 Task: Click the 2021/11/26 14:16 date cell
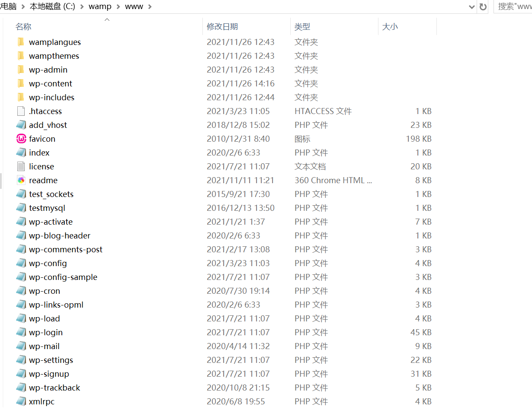(x=240, y=83)
